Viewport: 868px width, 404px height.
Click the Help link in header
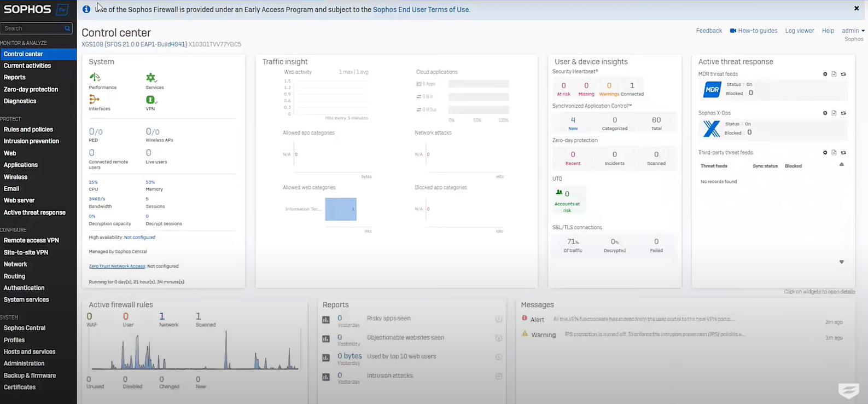click(x=828, y=31)
